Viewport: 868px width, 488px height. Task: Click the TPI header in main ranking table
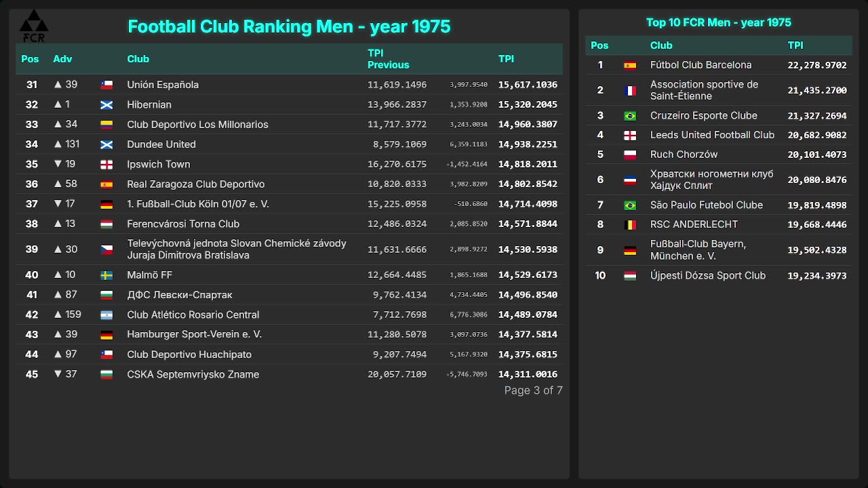coord(506,59)
